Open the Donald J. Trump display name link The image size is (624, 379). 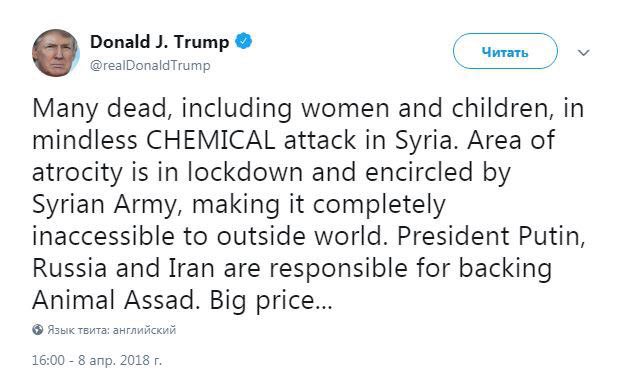(x=160, y=42)
